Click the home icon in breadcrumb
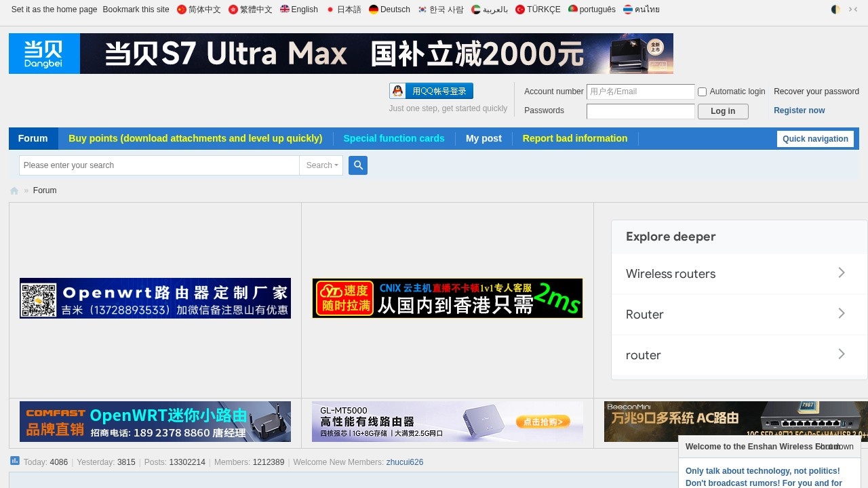The height and width of the screenshot is (488, 868). point(14,191)
